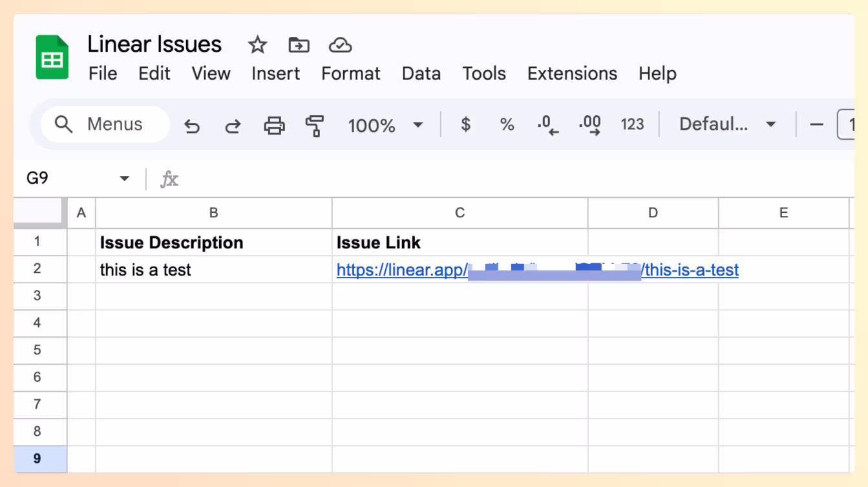Decrease font size with minus button

click(816, 124)
